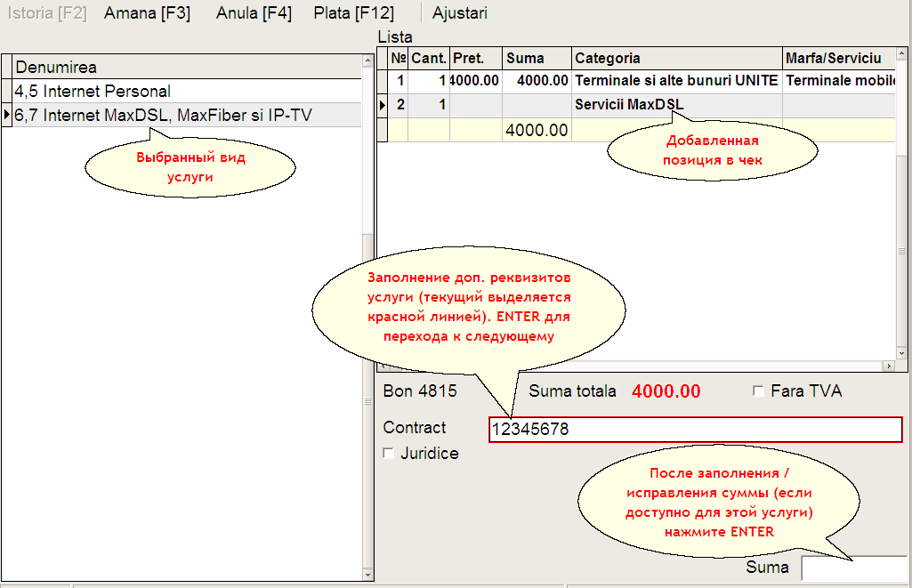This screenshot has width=912, height=588.
Task: Click the Pret. column header
Action: coord(476,58)
